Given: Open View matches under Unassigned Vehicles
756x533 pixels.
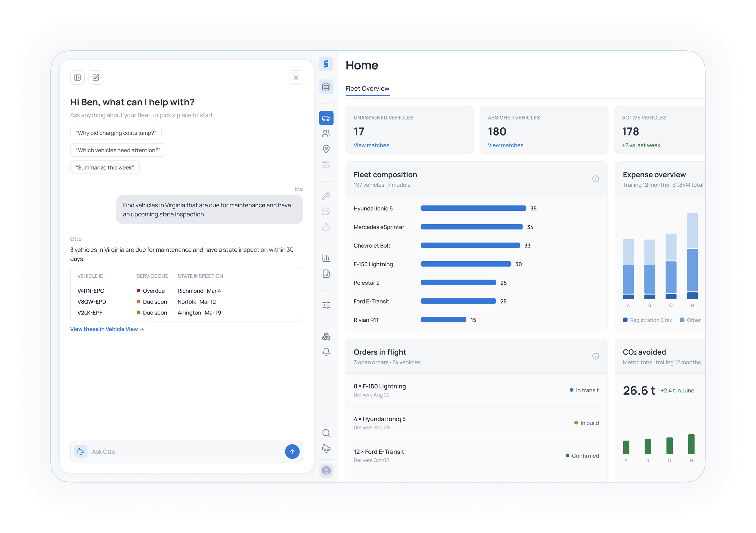Looking at the screenshot, I should click(x=371, y=145).
